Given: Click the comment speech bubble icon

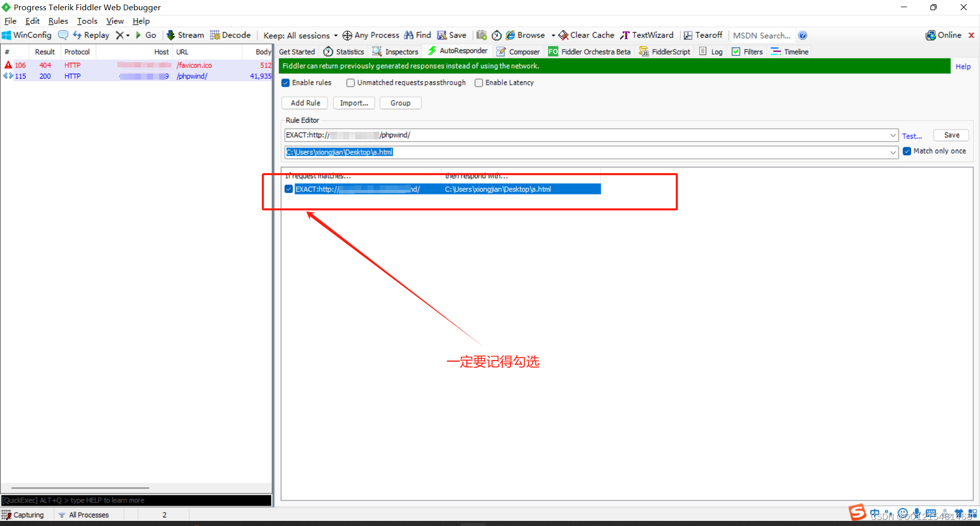Looking at the screenshot, I should point(63,35).
